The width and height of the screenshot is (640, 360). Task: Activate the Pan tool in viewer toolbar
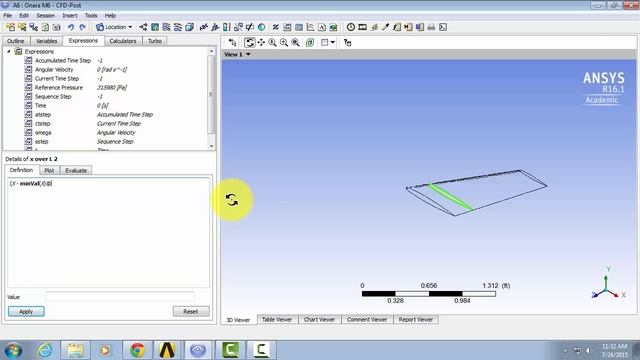point(261,42)
